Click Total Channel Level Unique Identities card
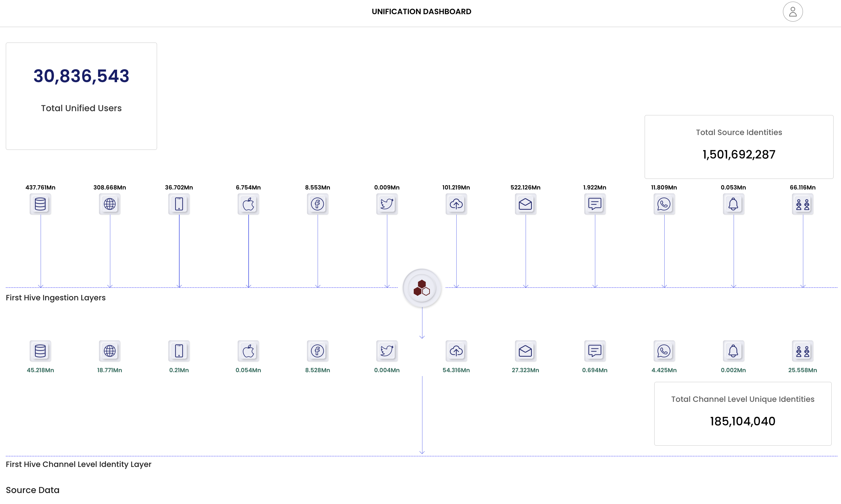Viewport: 841px width, 504px height. click(x=742, y=413)
